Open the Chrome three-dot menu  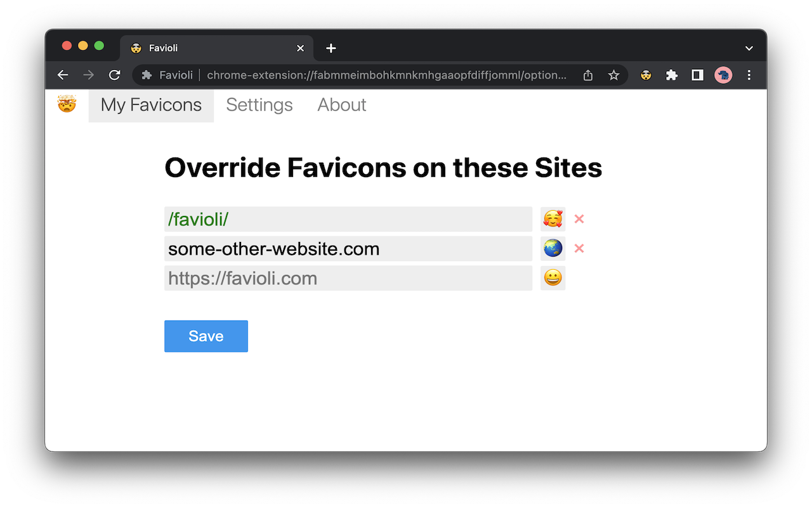point(749,75)
